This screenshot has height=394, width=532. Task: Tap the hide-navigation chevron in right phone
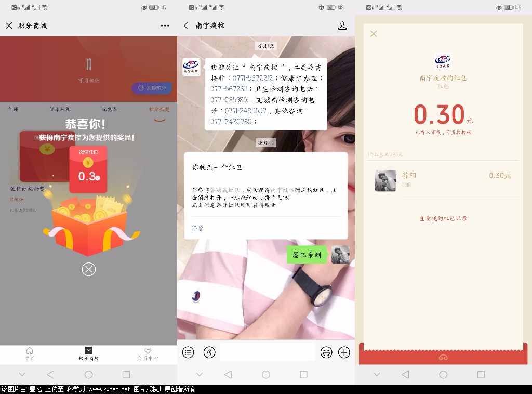click(377, 374)
